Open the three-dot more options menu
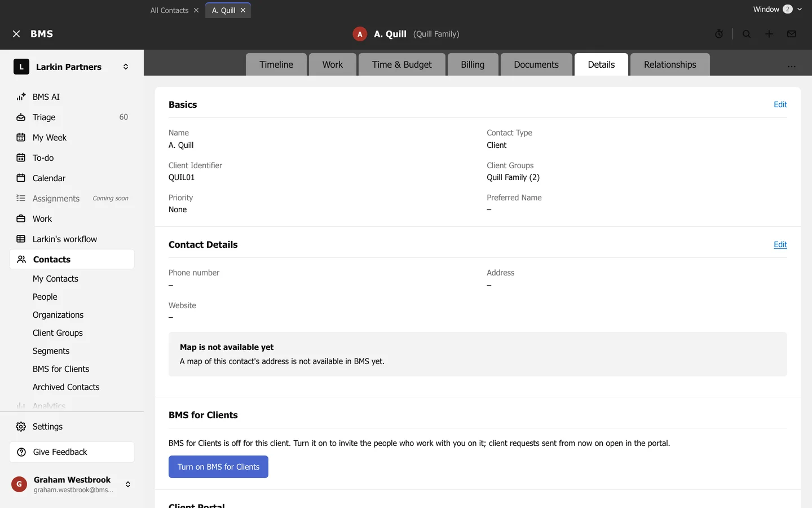The height and width of the screenshot is (508, 812). (792, 66)
